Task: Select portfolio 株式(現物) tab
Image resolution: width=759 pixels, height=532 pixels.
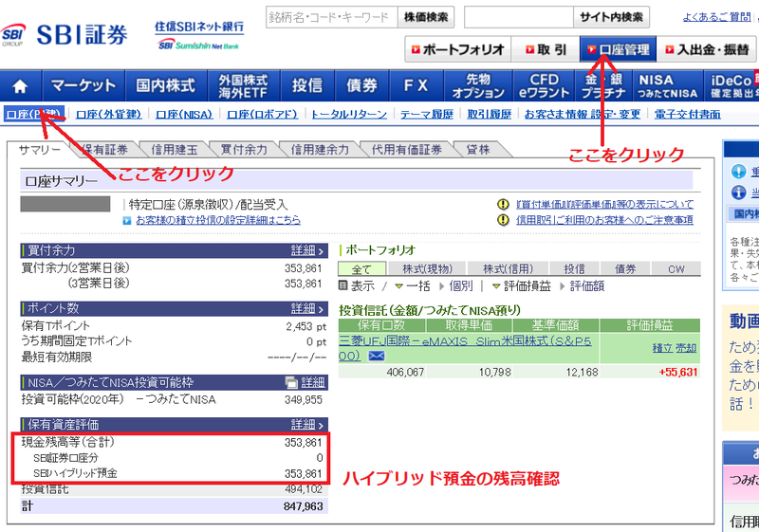Action: coord(428,268)
